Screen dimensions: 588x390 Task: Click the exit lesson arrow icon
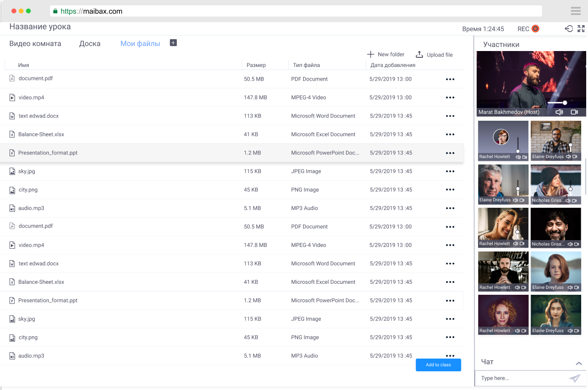[x=569, y=29]
